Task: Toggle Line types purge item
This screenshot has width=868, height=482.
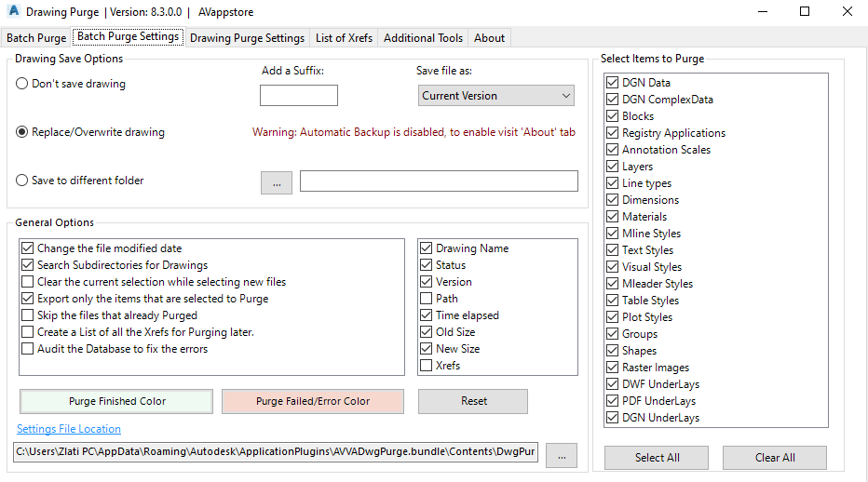Action: click(x=612, y=182)
